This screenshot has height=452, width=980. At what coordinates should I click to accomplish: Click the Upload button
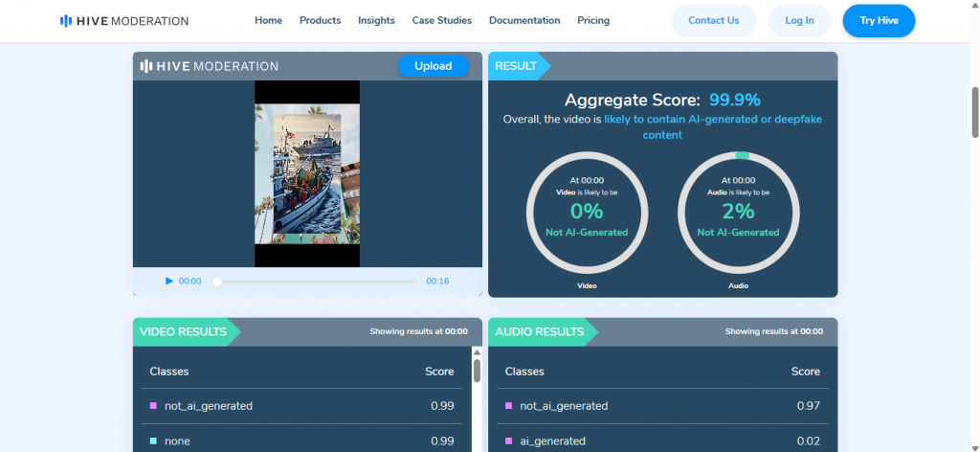click(433, 66)
